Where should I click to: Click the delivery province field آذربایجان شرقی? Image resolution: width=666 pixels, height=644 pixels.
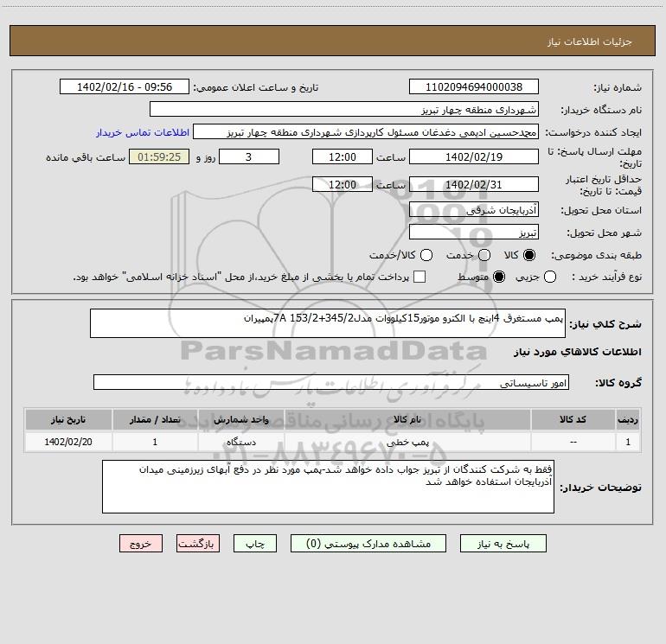coord(474,209)
